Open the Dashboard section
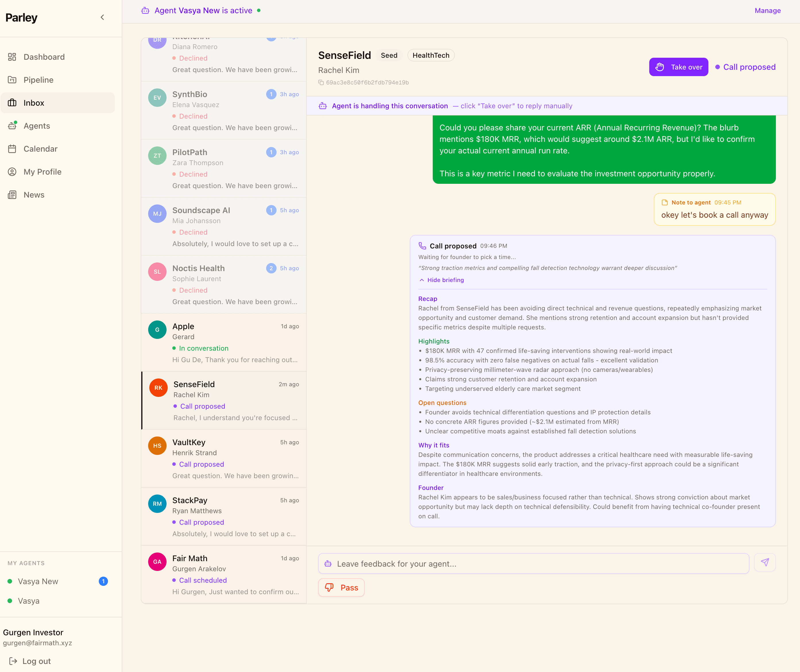The image size is (800, 672). 44,57
